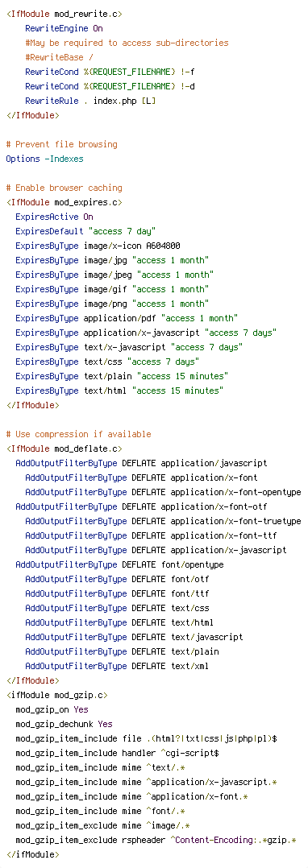Image resolution: width=308 pixels, height=868 pixels.
Task: Click the image/x-icon A604800 value
Action: coord(132,246)
